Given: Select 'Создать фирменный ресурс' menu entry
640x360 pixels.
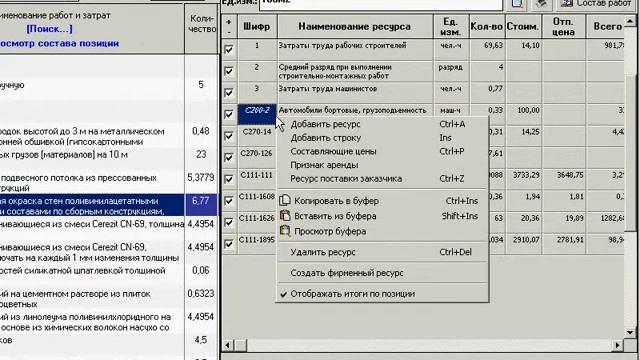Looking at the screenshot, I should click(382, 273).
